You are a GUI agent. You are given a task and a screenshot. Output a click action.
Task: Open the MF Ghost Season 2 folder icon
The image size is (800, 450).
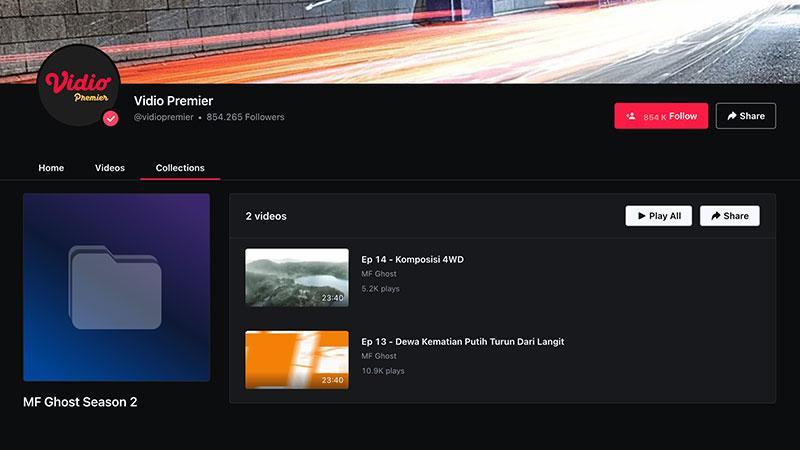coord(115,287)
